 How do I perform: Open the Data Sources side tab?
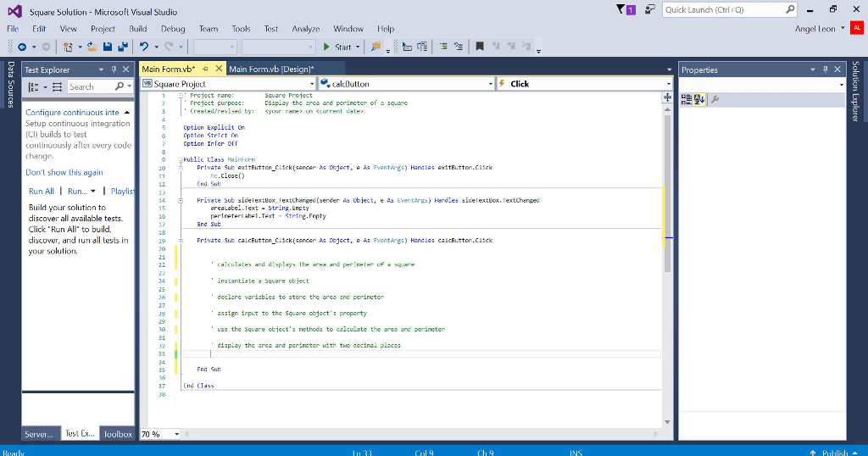pos(10,84)
